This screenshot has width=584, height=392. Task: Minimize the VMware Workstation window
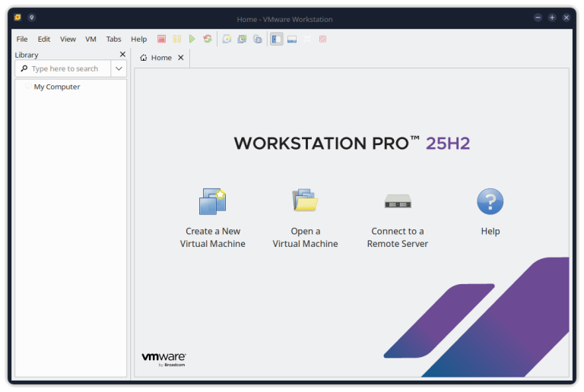pyautogui.click(x=538, y=17)
